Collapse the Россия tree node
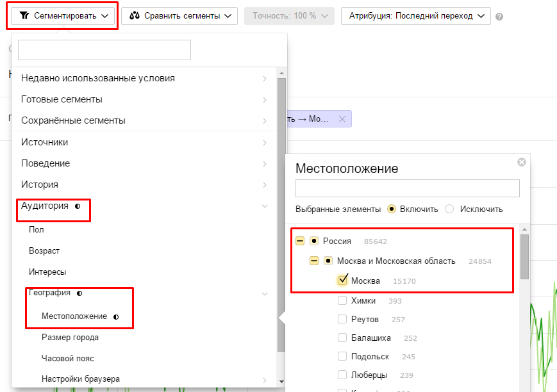 (x=300, y=241)
